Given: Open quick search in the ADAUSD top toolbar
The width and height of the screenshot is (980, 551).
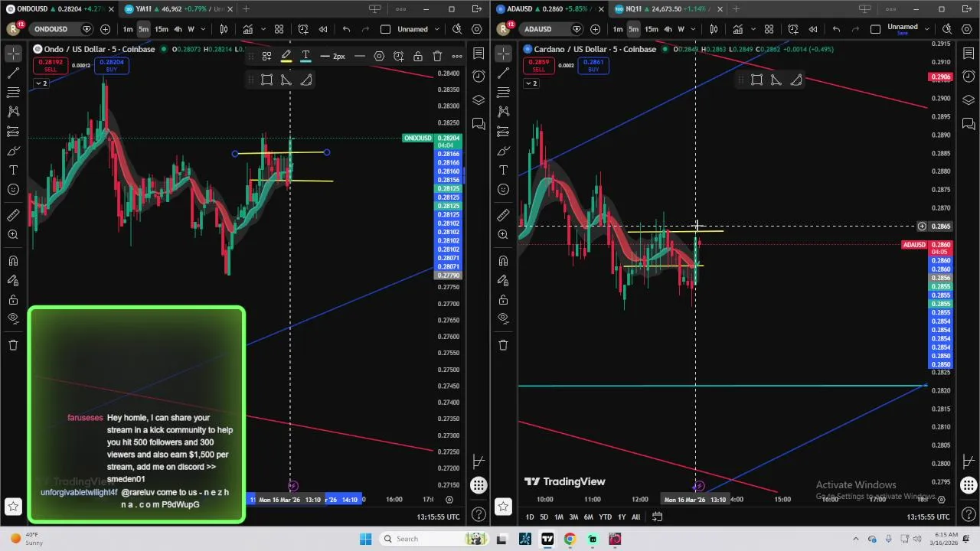Looking at the screenshot, I should point(947,29).
